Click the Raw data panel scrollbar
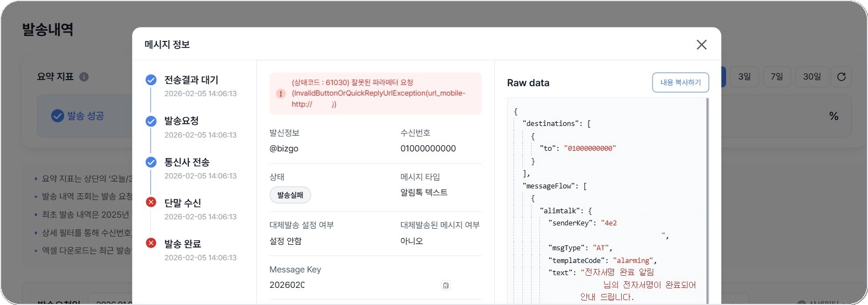Screen dimensions: 868x305 coord(707,201)
